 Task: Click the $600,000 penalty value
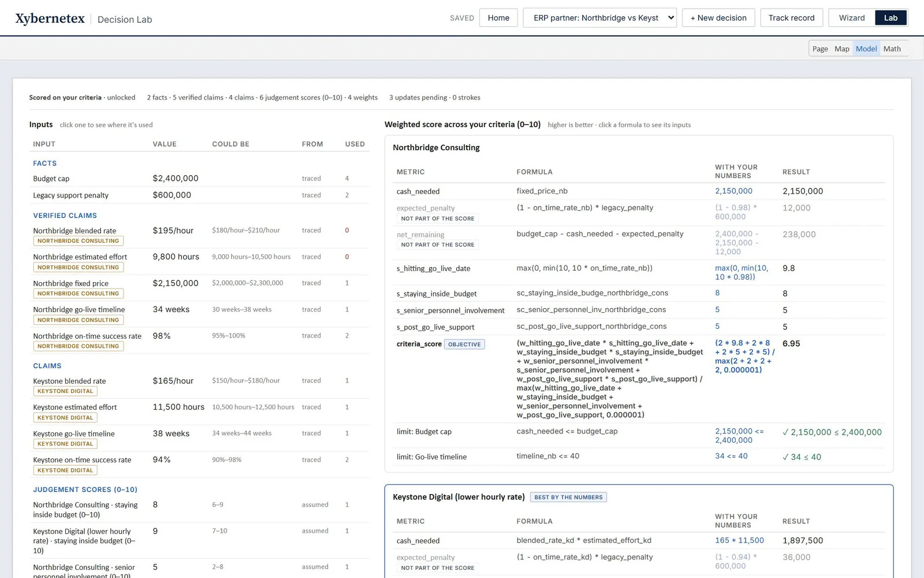[172, 195]
